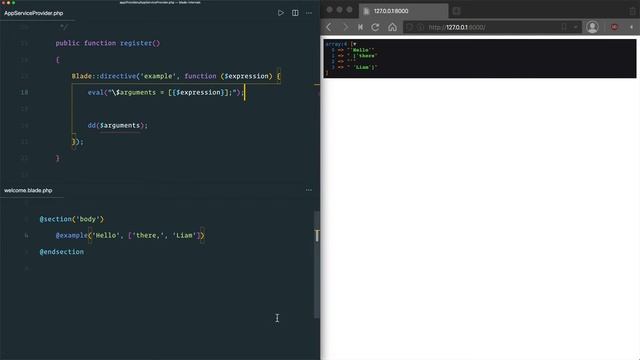Click the browser rewind button
640x360 pixels.
coord(360,27)
